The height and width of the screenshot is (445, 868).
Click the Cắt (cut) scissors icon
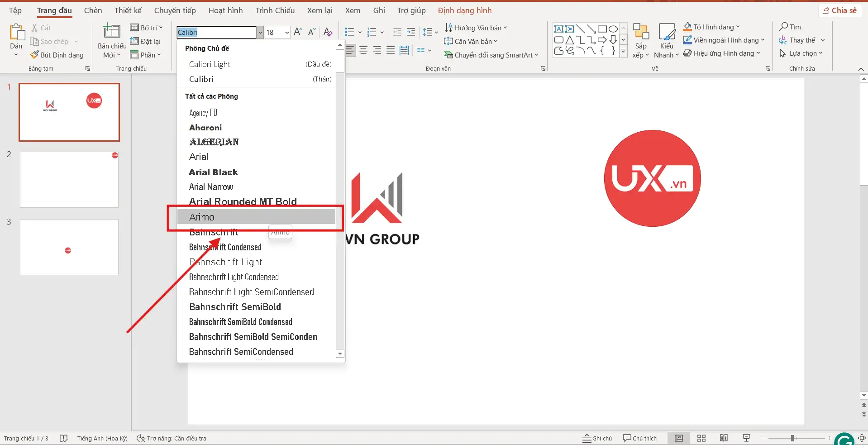(34, 28)
